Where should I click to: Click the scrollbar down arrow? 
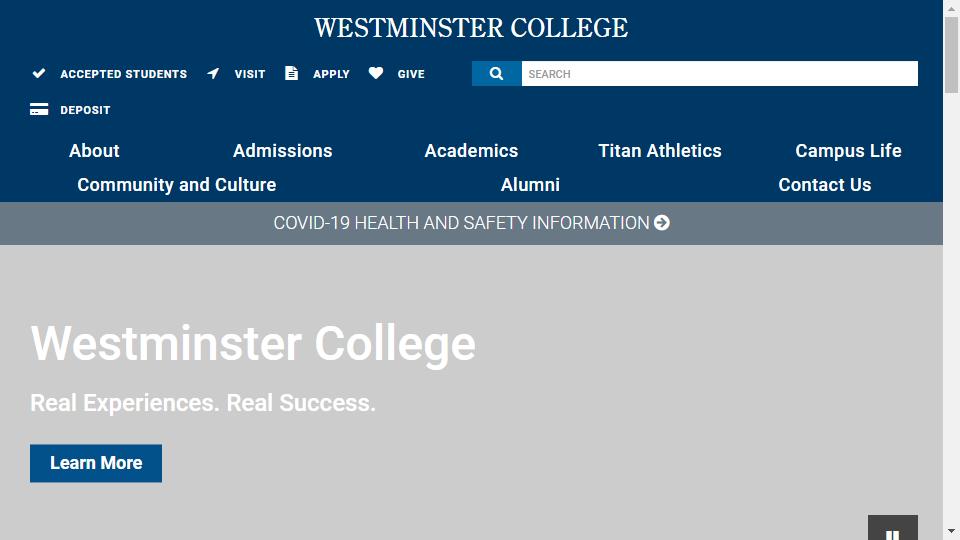951,530
